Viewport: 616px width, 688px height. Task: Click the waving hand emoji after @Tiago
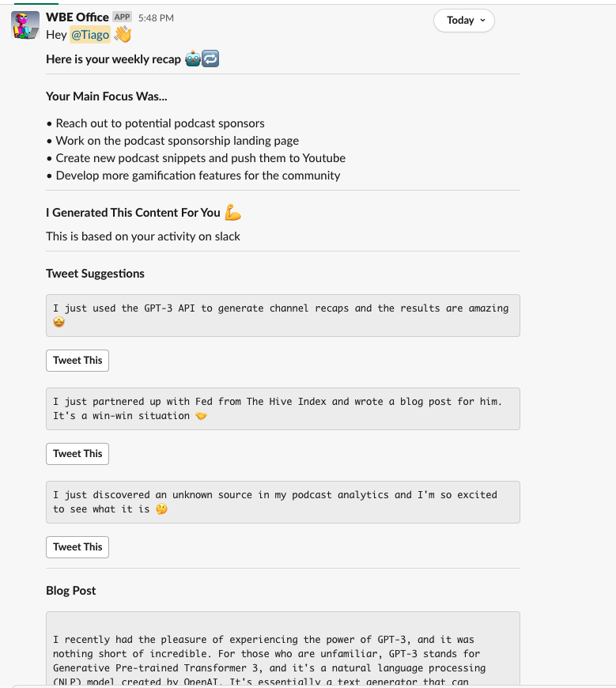(x=123, y=35)
